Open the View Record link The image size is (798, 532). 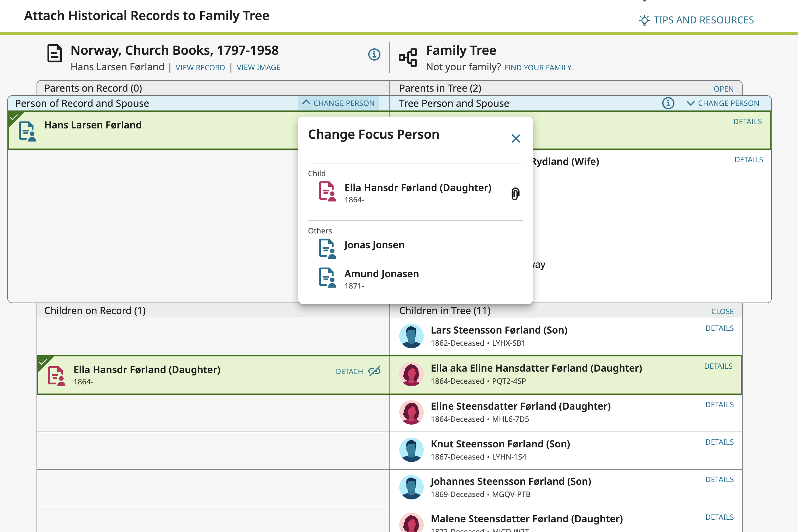coord(200,68)
